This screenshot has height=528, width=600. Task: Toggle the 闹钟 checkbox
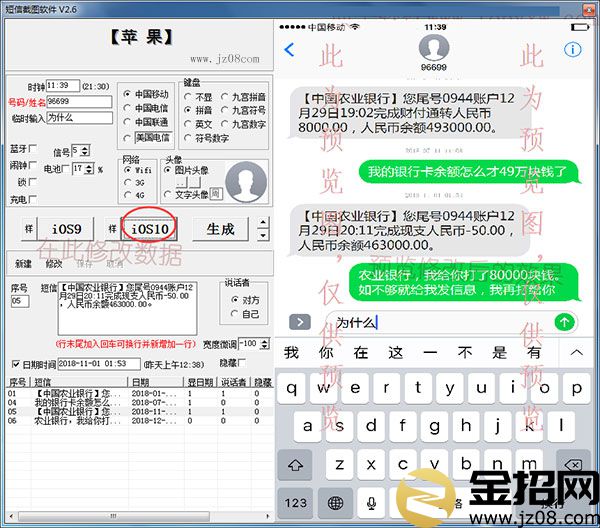[33, 165]
